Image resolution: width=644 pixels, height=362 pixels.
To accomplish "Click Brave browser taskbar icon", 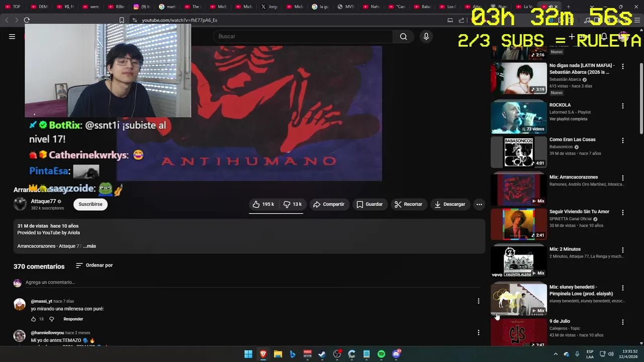I will click(x=263, y=354).
